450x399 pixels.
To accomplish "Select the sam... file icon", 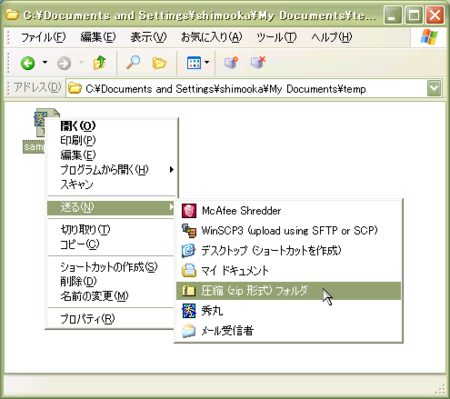I will (40, 122).
